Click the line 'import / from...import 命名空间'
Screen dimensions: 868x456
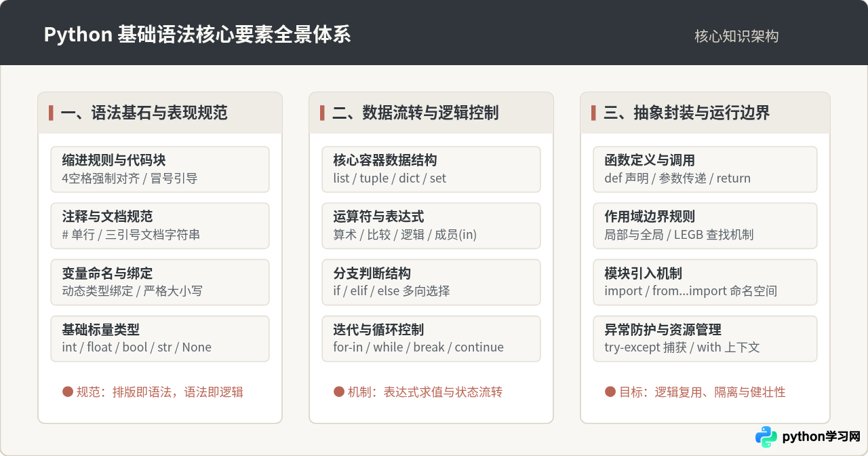tap(690, 291)
